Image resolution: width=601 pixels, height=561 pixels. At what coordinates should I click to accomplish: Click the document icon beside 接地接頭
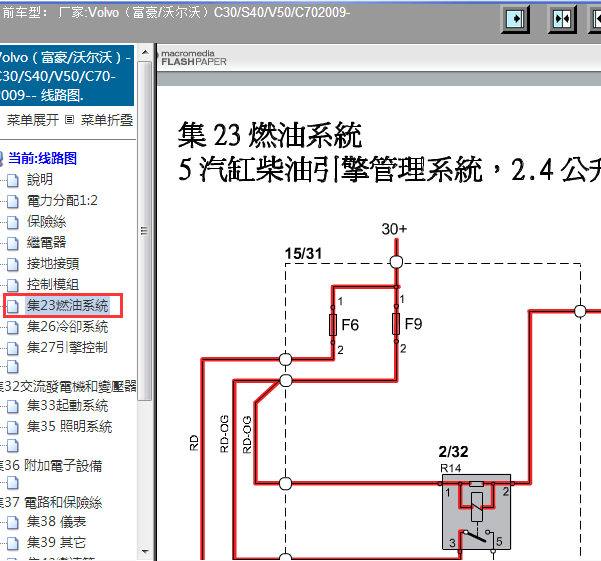click(13, 264)
